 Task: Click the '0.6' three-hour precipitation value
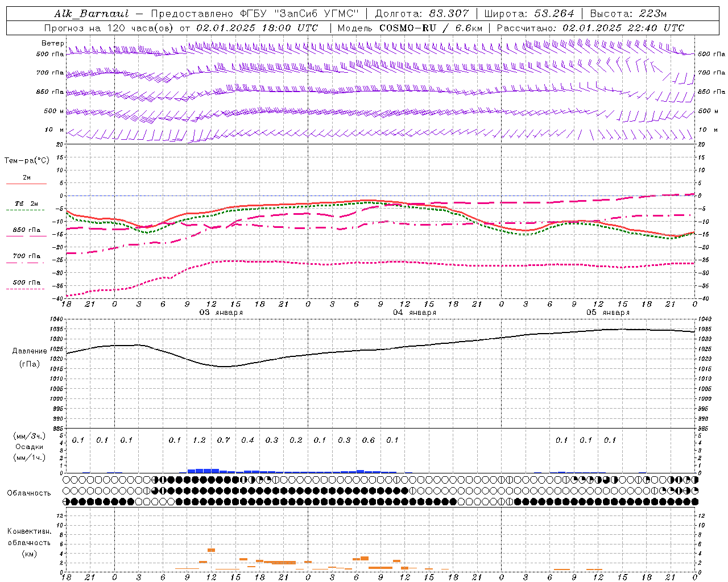[x=369, y=440]
